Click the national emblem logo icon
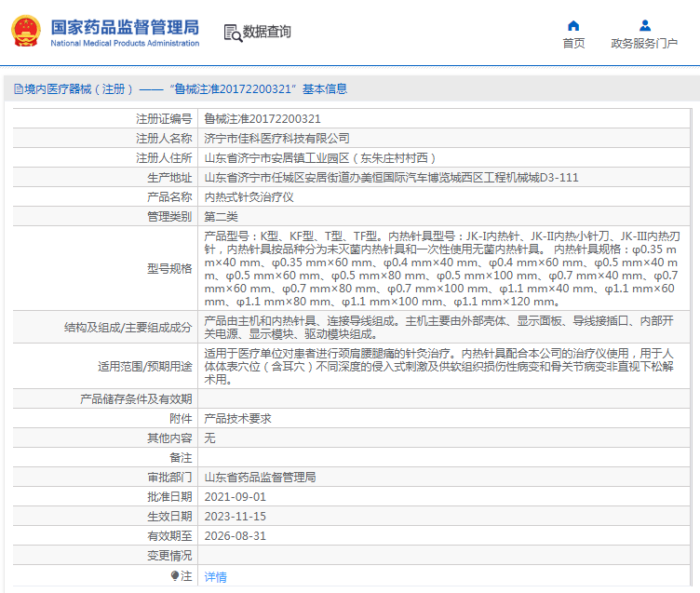 point(26,32)
